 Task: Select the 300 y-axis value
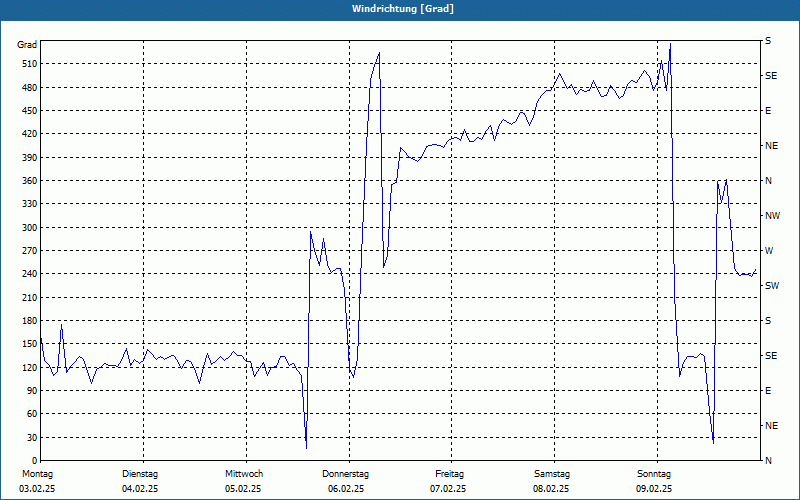pyautogui.click(x=30, y=227)
